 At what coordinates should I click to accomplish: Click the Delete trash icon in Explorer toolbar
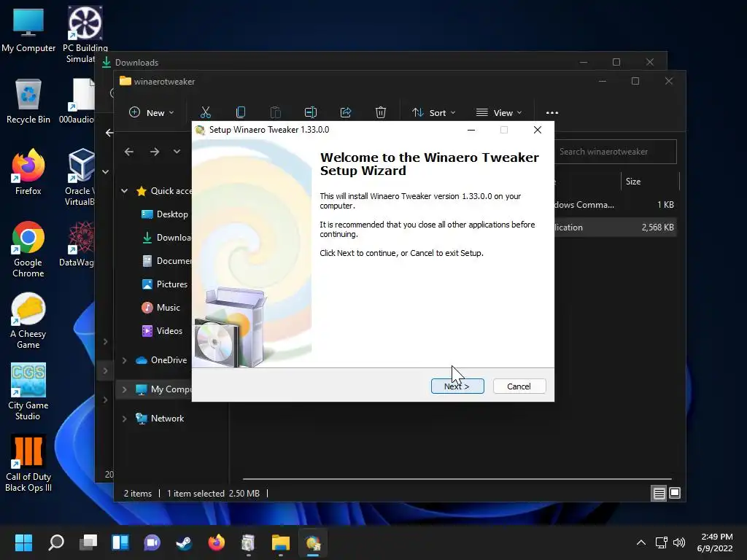tap(381, 113)
